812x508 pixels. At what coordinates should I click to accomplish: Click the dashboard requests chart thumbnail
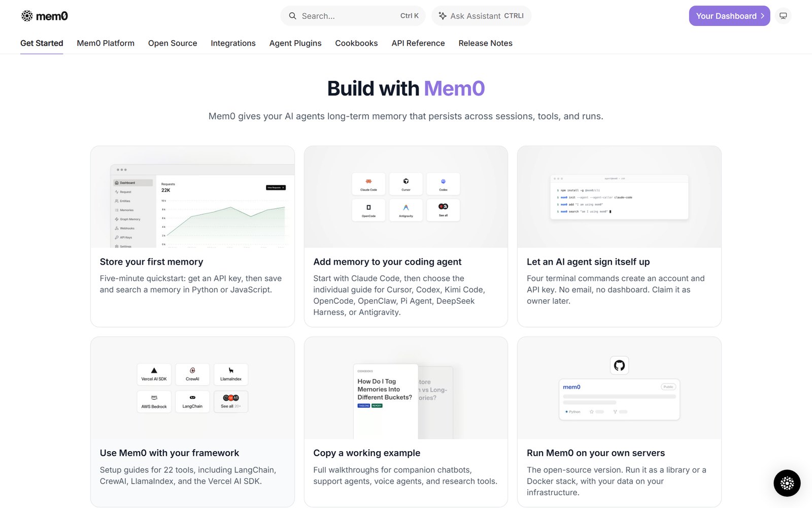192,197
